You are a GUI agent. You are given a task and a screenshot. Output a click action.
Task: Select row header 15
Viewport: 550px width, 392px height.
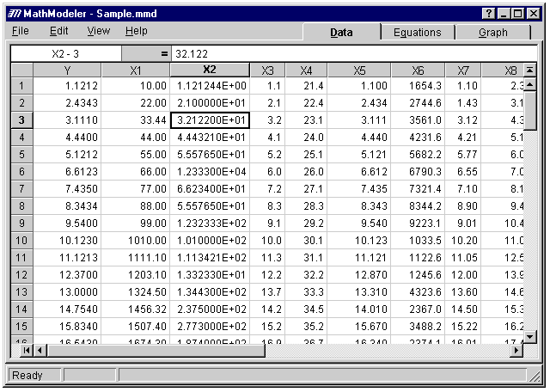pyautogui.click(x=21, y=327)
